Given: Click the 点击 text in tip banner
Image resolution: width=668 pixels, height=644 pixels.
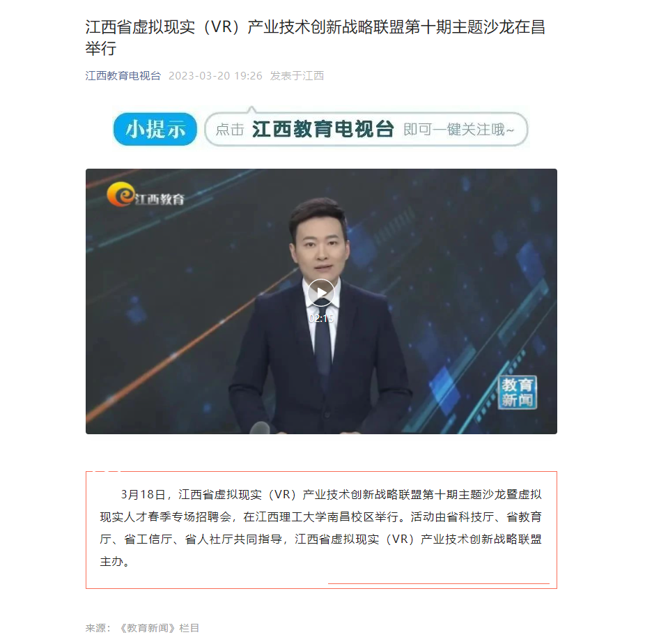Looking at the screenshot, I should 230,130.
